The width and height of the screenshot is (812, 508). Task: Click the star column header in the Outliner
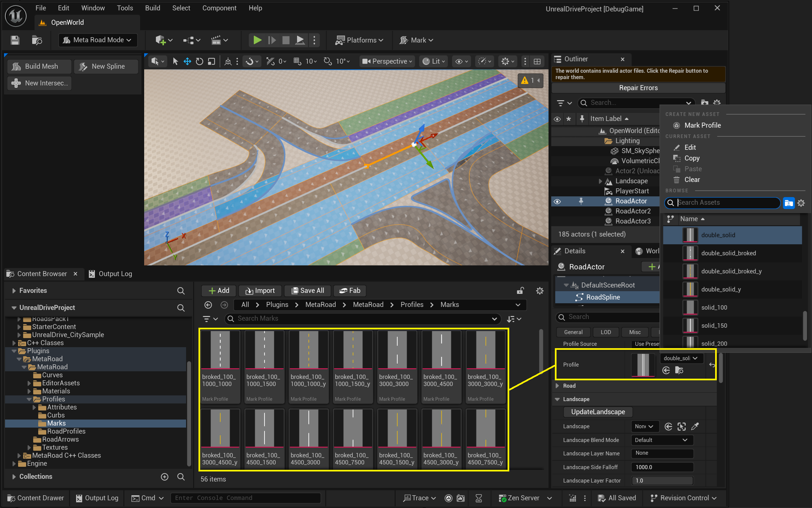[x=569, y=119]
